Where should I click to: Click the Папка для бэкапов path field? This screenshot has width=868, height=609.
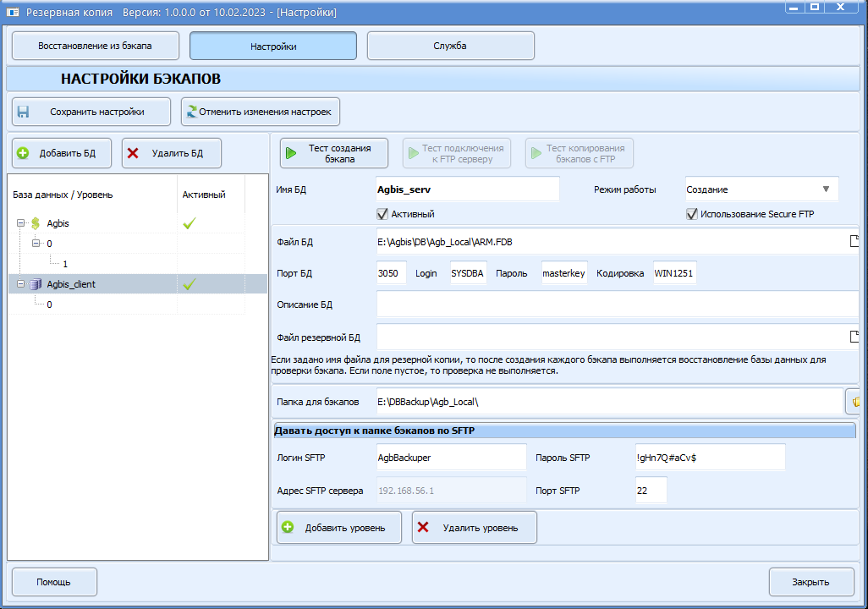609,402
